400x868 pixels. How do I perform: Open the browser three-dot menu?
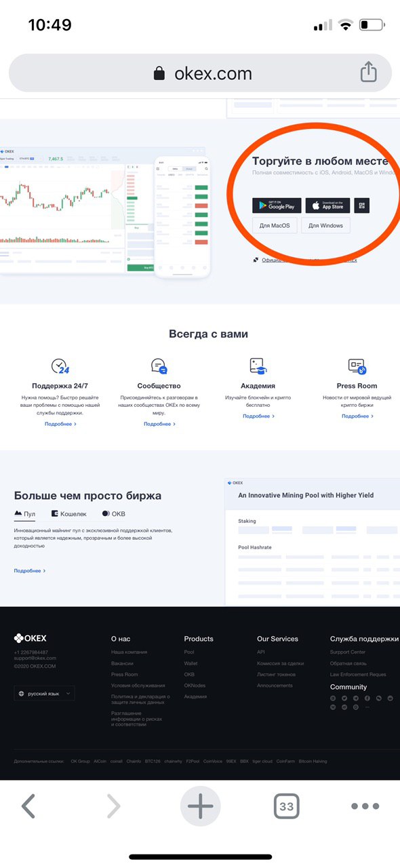[365, 806]
